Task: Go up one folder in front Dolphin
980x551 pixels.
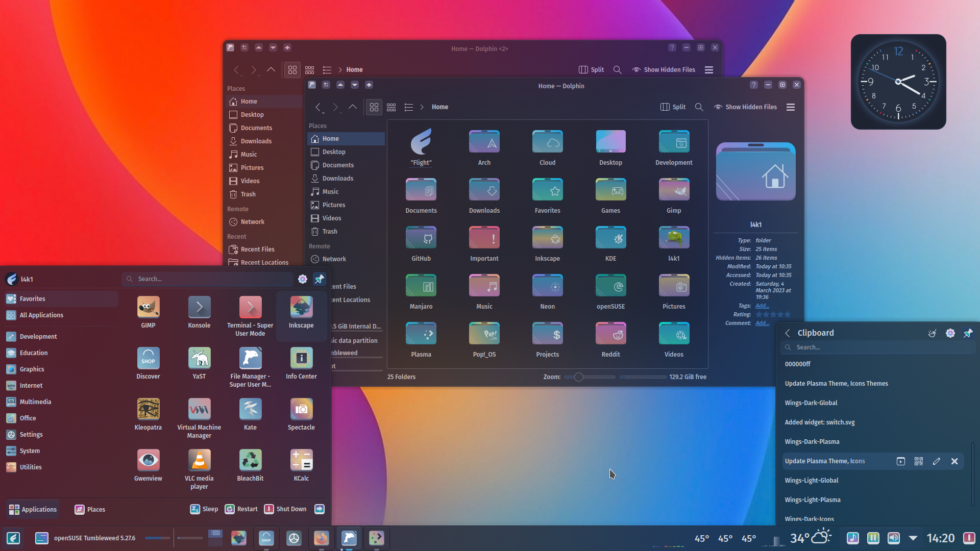Action: click(353, 107)
